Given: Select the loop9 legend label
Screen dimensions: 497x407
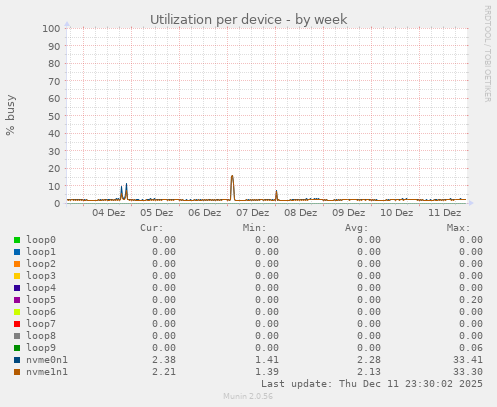Looking at the screenshot, I should (x=41, y=348).
